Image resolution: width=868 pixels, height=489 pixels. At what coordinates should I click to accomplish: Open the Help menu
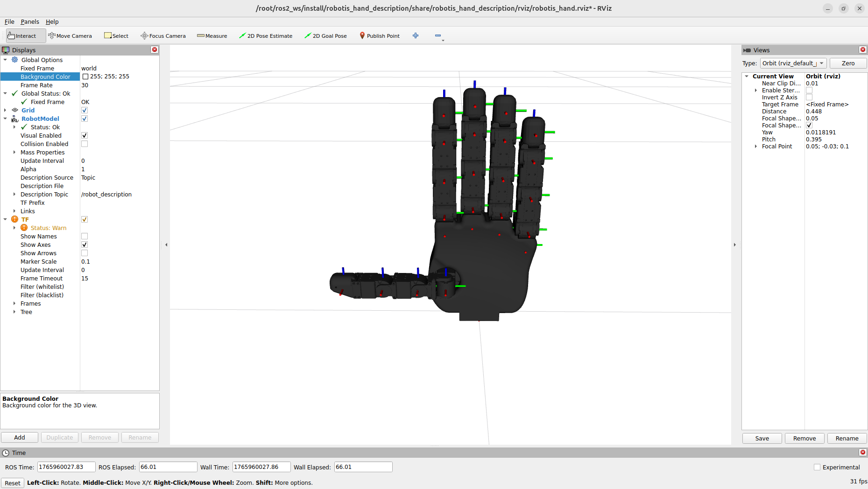tap(52, 21)
